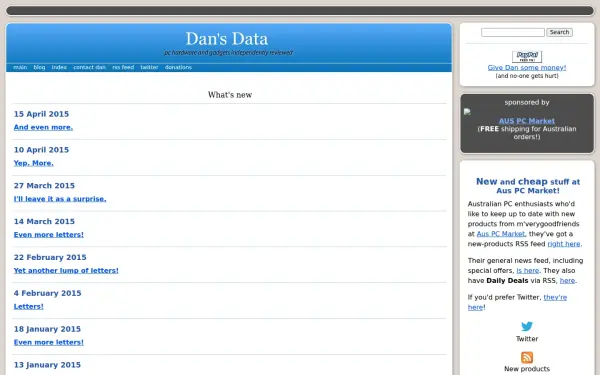The height and width of the screenshot is (375, 600).
Task: Click the 'Twitter' label under bird icon
Action: (x=527, y=339)
